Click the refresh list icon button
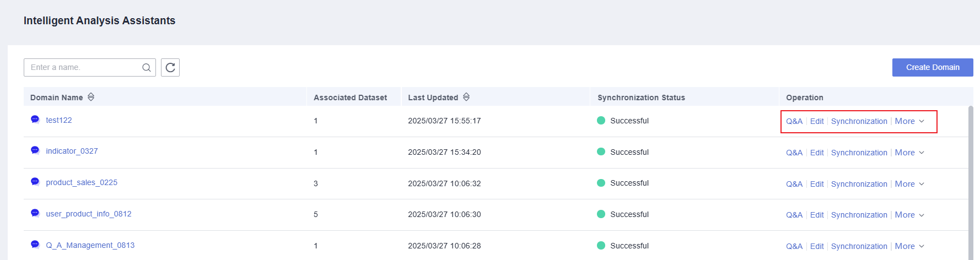This screenshot has height=260, width=980. [x=170, y=67]
